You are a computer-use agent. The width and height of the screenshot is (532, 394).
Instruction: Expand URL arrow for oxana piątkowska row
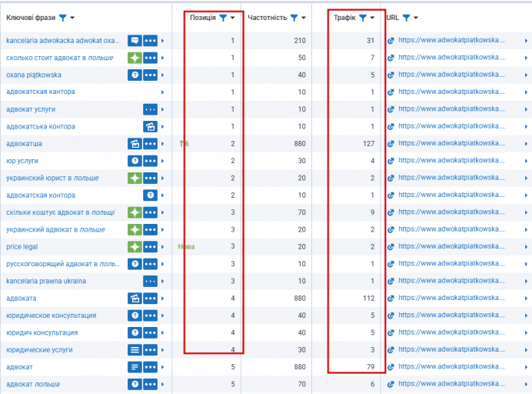tap(526, 75)
